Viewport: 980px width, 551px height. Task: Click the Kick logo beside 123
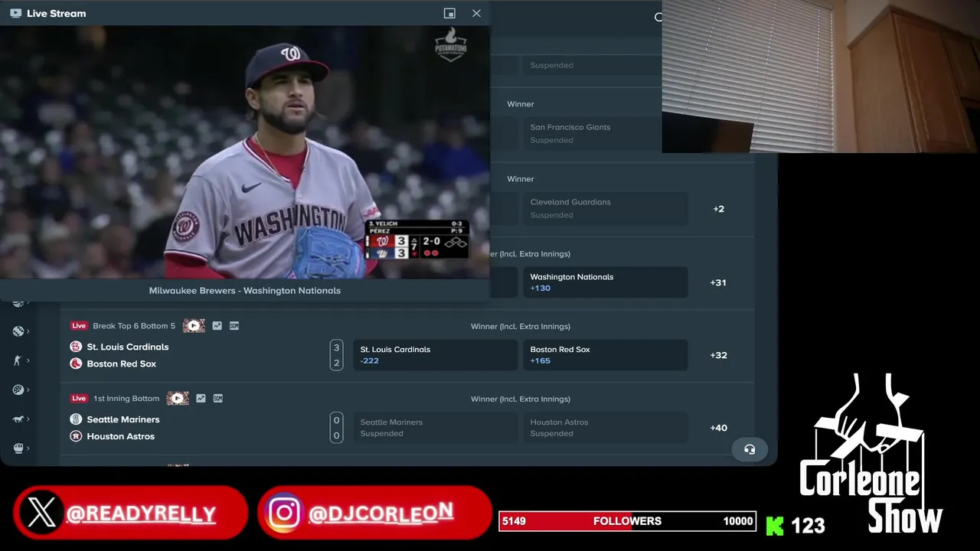pyautogui.click(x=775, y=526)
